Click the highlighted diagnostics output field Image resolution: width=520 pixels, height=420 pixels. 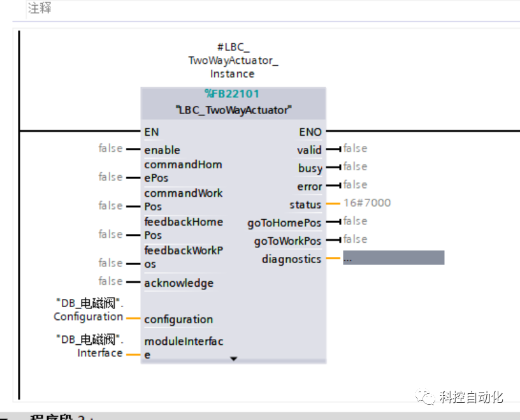[x=394, y=257]
